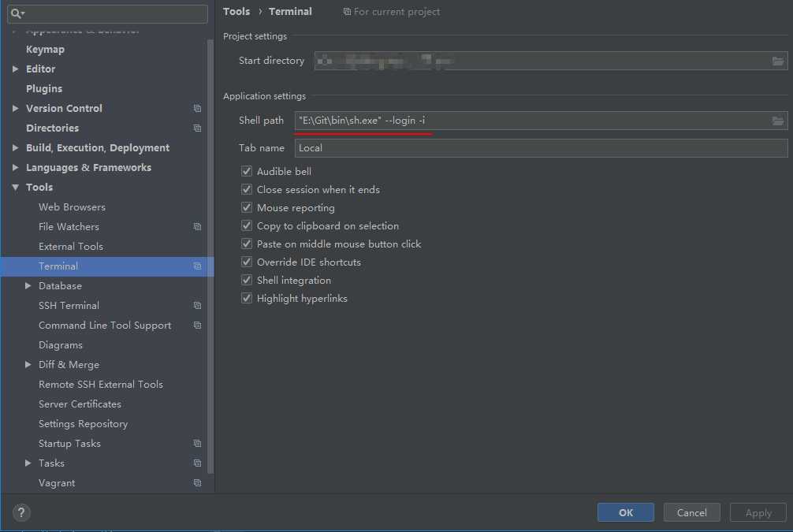Click the project-level icon beside File Watchers
793x532 pixels.
197,226
